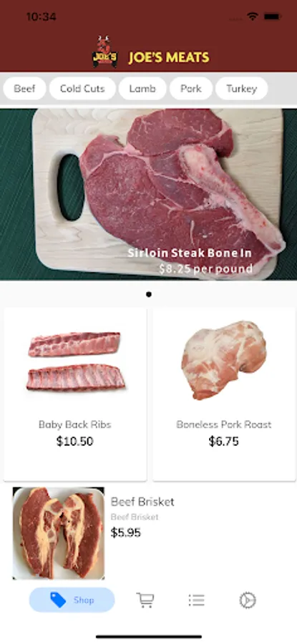Tap the Joe's Meats logo icon
Viewport: 297px width, 644px height.
pos(104,52)
